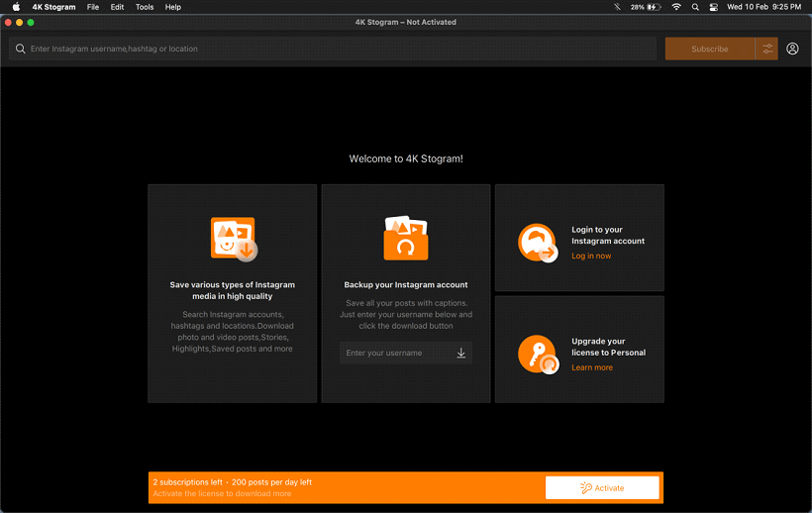Click 'Upgrade your license to Personal' text

click(x=608, y=347)
